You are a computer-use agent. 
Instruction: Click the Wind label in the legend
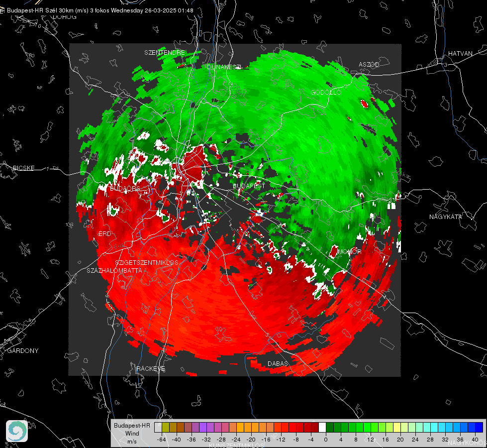132,434
